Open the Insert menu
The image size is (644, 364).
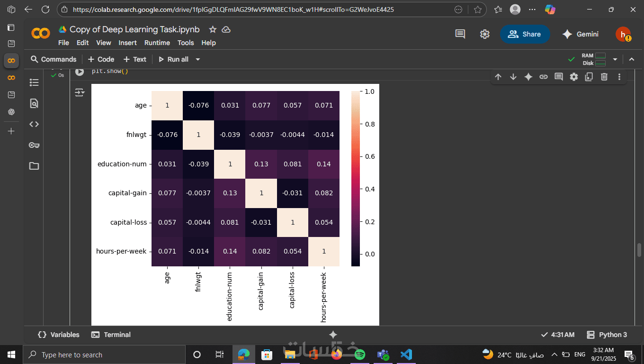coord(127,43)
